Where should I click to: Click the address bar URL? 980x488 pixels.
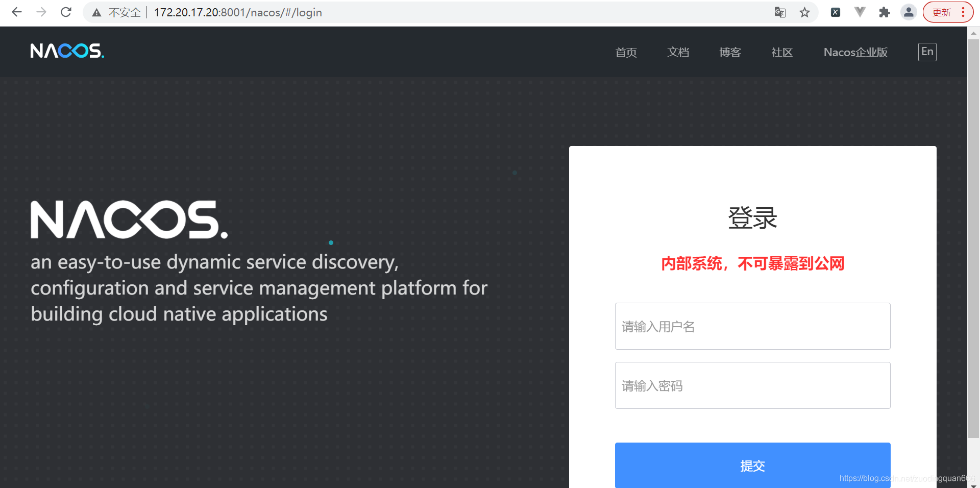coord(238,12)
